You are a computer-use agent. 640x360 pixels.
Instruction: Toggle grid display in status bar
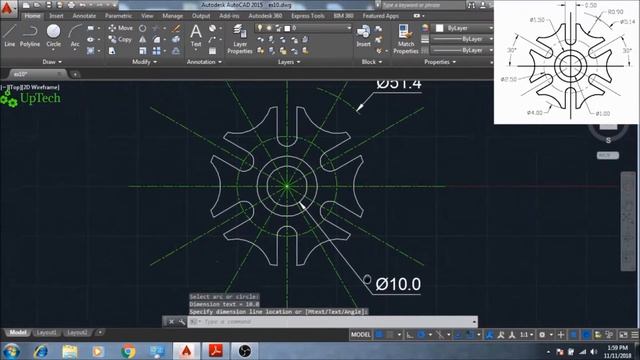click(379, 335)
